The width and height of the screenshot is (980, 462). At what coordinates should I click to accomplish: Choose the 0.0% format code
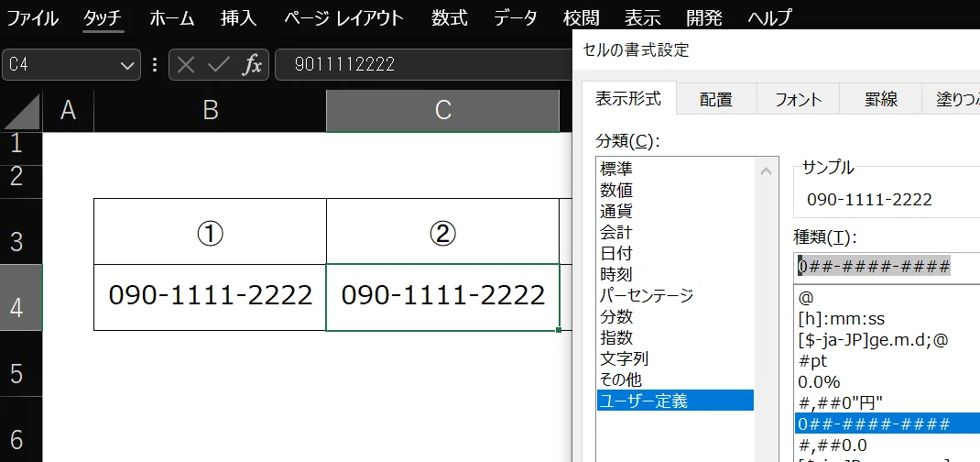pos(887,382)
